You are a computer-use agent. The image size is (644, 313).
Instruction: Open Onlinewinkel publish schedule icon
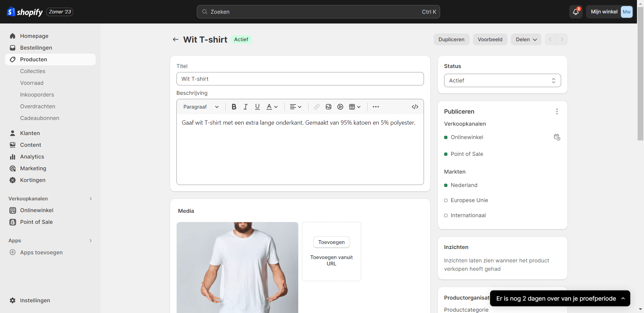point(557,137)
